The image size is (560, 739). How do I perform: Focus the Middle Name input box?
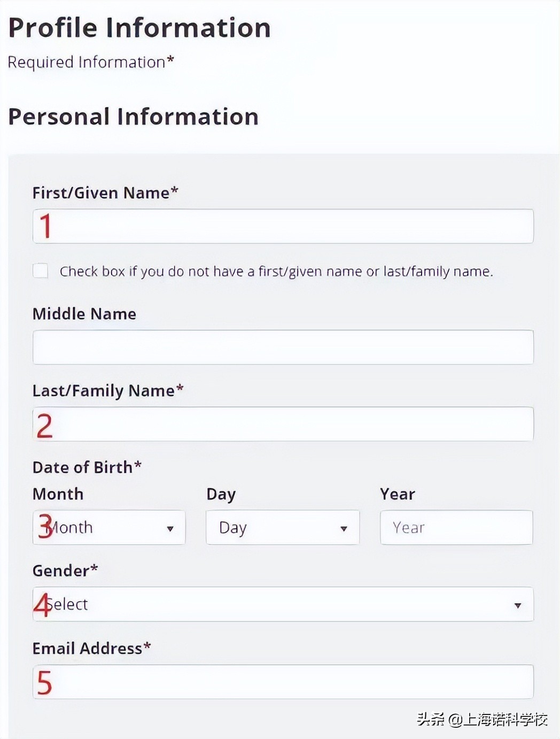(x=283, y=347)
